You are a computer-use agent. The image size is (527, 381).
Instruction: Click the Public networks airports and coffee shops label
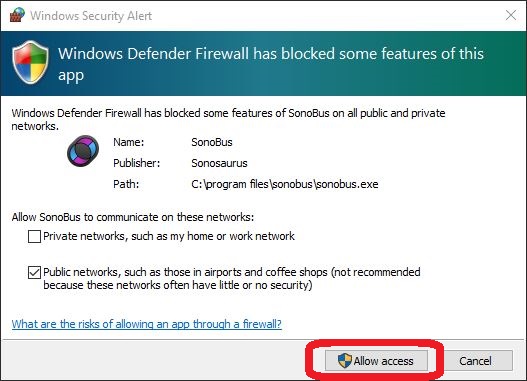coord(232,279)
